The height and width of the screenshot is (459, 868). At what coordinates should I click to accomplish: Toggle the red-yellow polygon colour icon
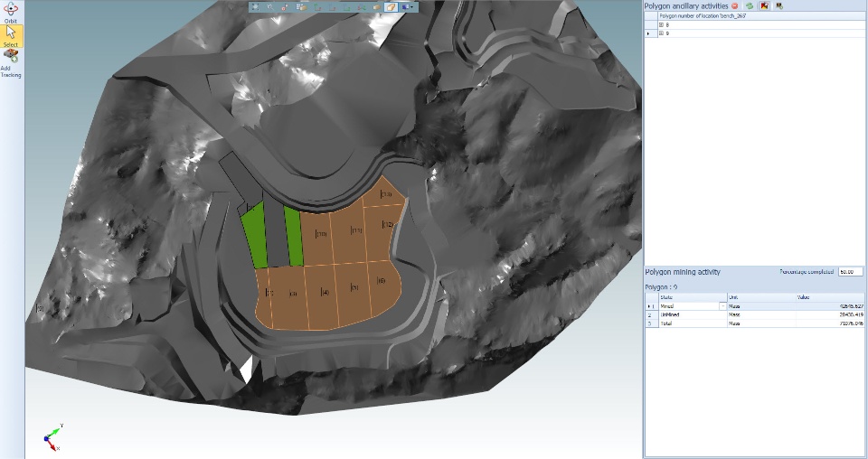[764, 5]
